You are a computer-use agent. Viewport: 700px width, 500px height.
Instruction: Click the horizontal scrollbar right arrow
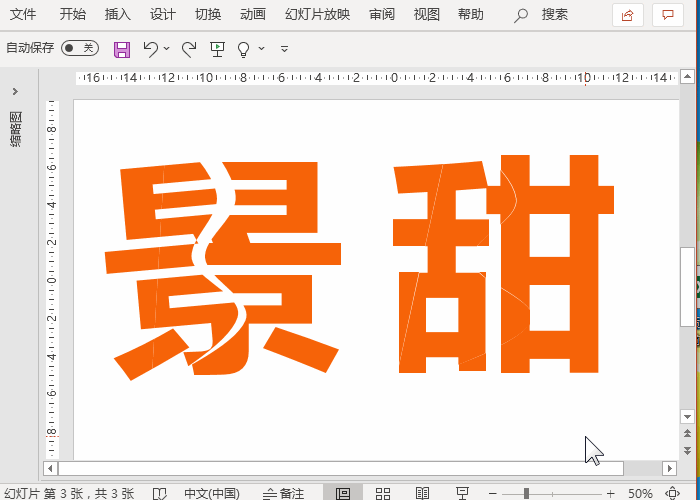[670, 469]
